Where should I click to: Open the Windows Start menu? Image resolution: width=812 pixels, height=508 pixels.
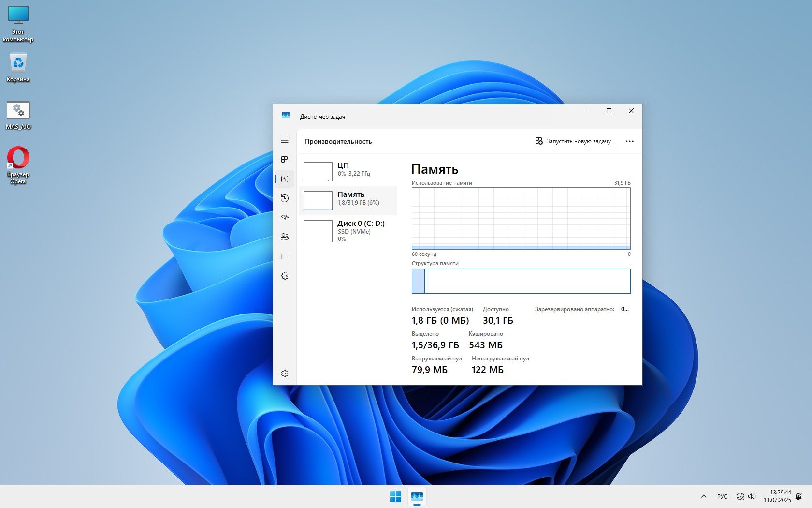pos(395,496)
